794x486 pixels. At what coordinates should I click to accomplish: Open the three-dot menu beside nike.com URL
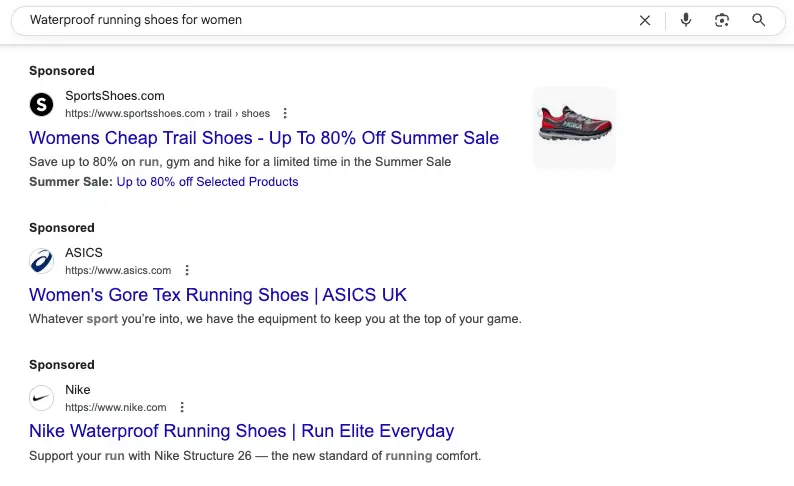click(182, 407)
